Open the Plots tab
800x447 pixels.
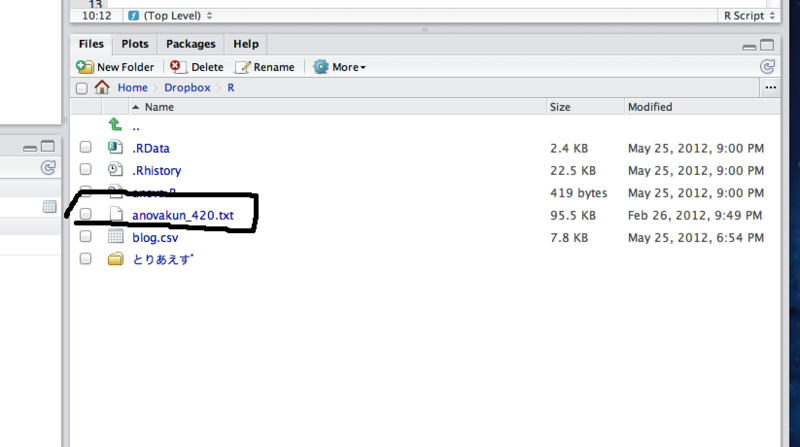[135, 44]
